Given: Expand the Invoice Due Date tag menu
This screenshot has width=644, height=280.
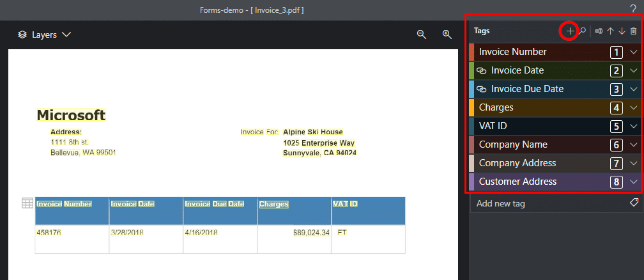Looking at the screenshot, I should tap(633, 89).
